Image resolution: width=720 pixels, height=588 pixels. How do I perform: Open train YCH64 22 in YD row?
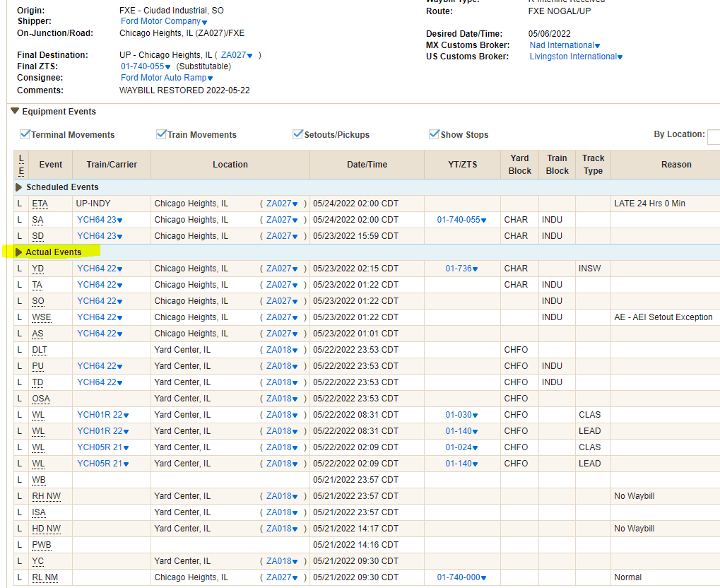coord(100,269)
